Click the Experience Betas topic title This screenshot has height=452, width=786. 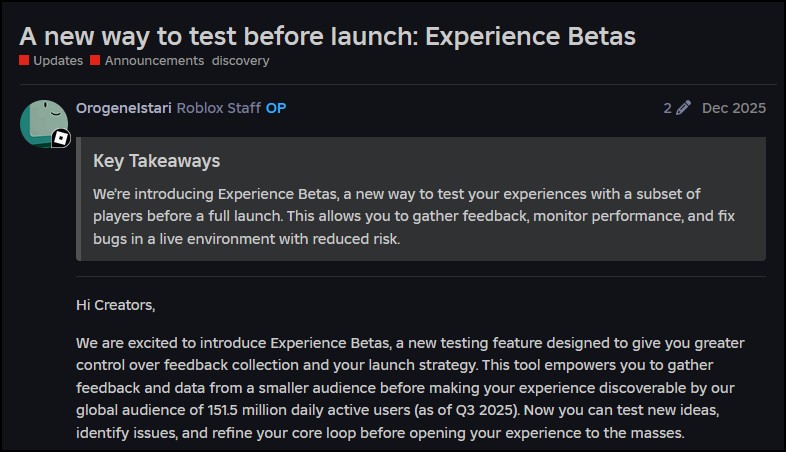[327, 36]
